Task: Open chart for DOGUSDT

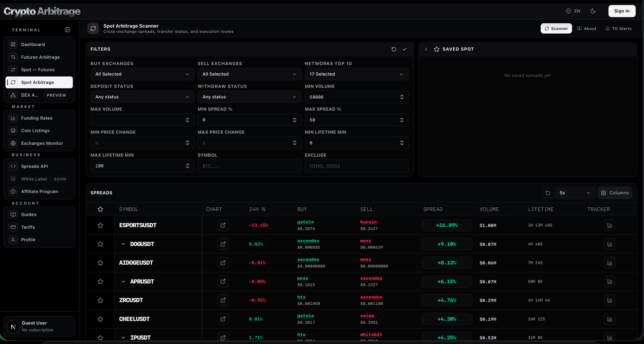Action: tap(223, 244)
